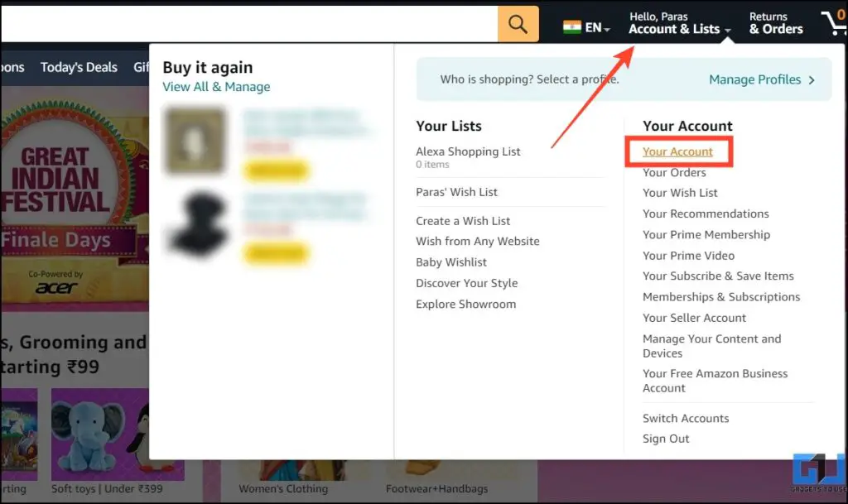Click Create a Wish List
848x504 pixels.
[465, 220]
